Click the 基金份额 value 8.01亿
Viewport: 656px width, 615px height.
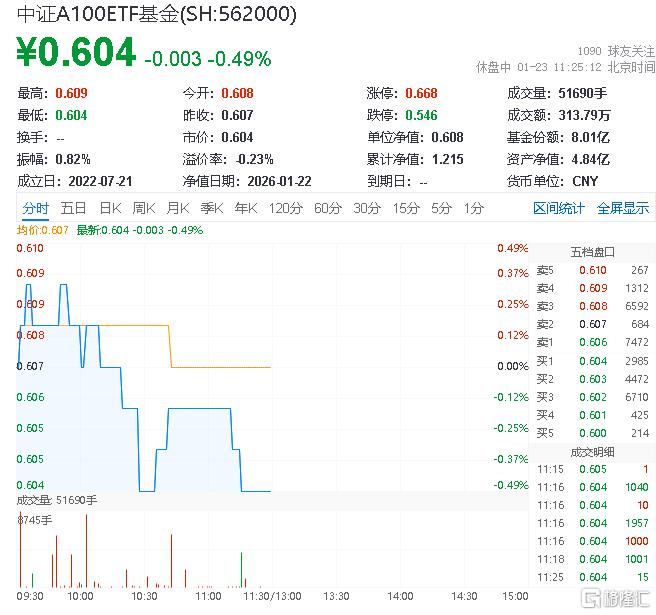(x=591, y=137)
